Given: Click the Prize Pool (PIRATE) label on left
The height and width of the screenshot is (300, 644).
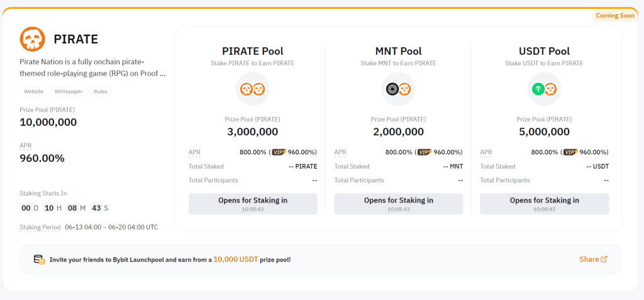Looking at the screenshot, I should [47, 109].
